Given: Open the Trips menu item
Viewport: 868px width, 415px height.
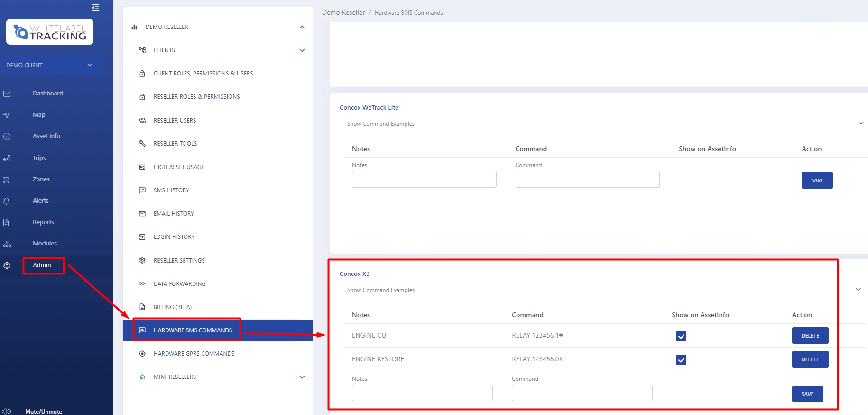Looking at the screenshot, I should (x=39, y=158).
